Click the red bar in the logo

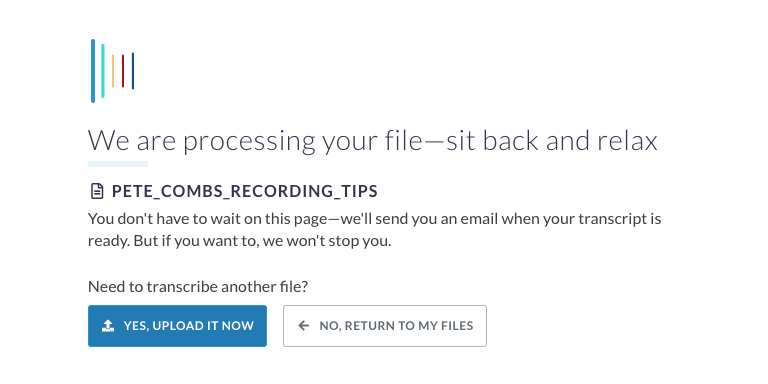[123, 71]
